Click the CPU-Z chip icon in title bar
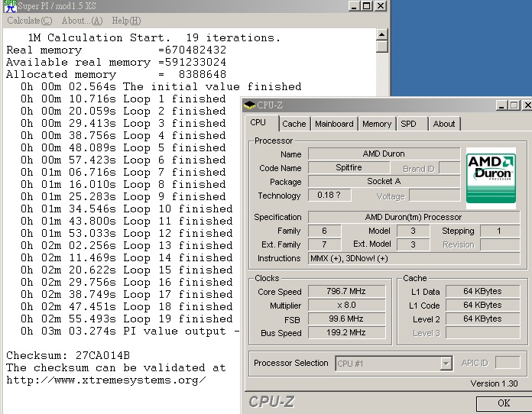 pos(249,105)
